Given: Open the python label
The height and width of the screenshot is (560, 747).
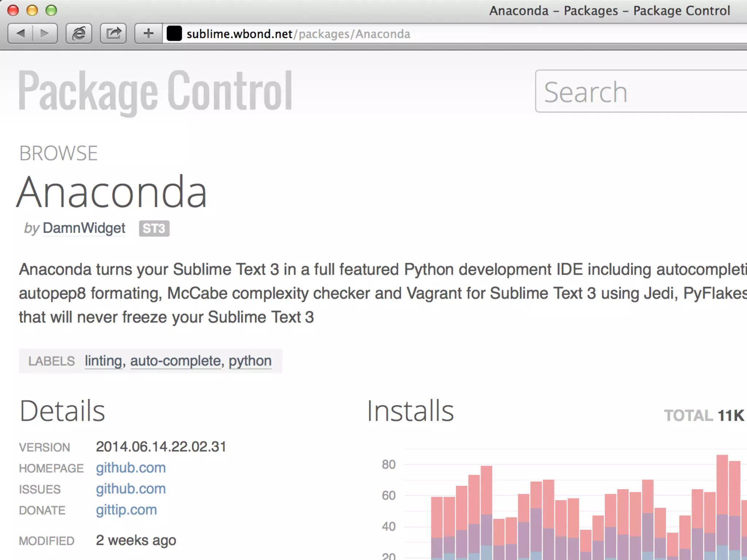Looking at the screenshot, I should tap(250, 361).
